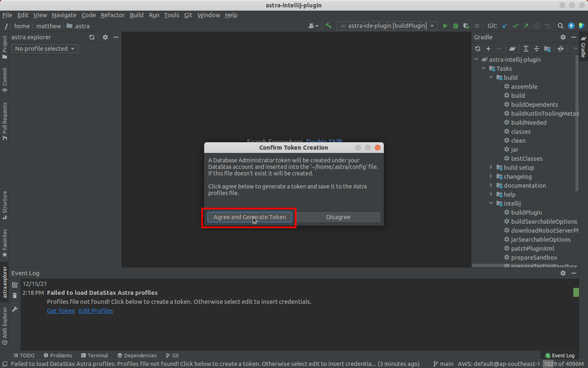
Task: Click Execute Gradle Task elephant icon
Action: coord(512,49)
